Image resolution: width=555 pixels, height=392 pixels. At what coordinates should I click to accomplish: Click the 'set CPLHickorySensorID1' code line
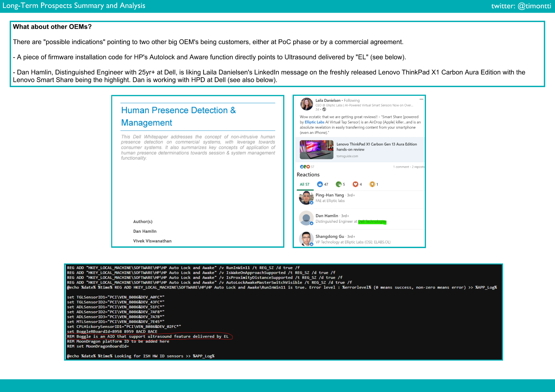(124, 327)
